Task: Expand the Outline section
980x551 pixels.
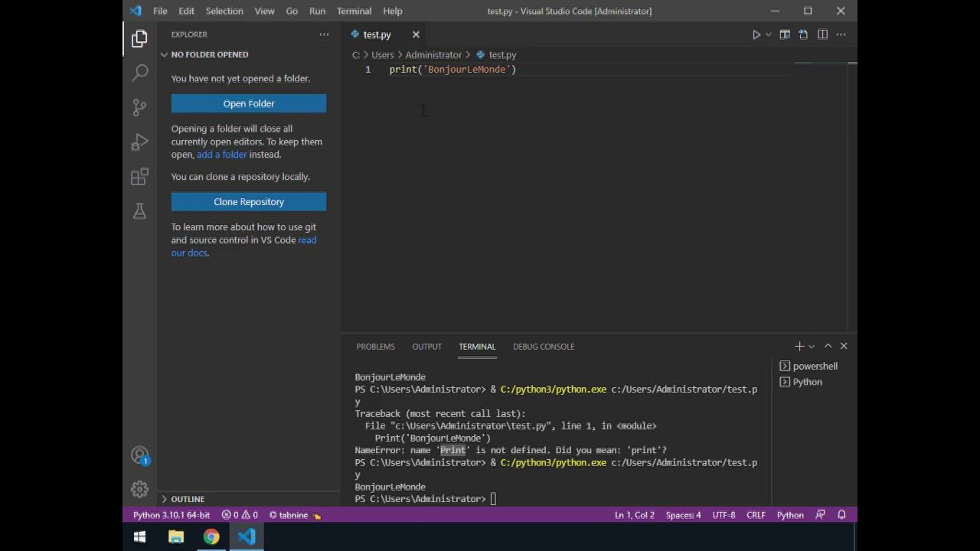Action: coord(187,499)
